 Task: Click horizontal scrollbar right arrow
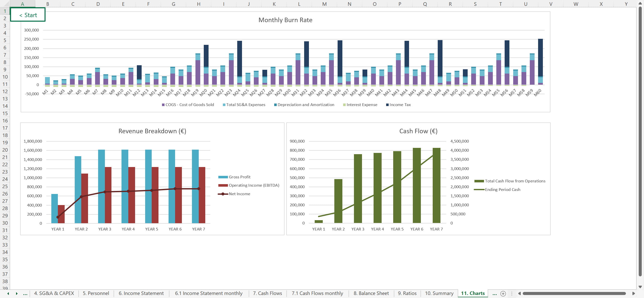(x=633, y=293)
